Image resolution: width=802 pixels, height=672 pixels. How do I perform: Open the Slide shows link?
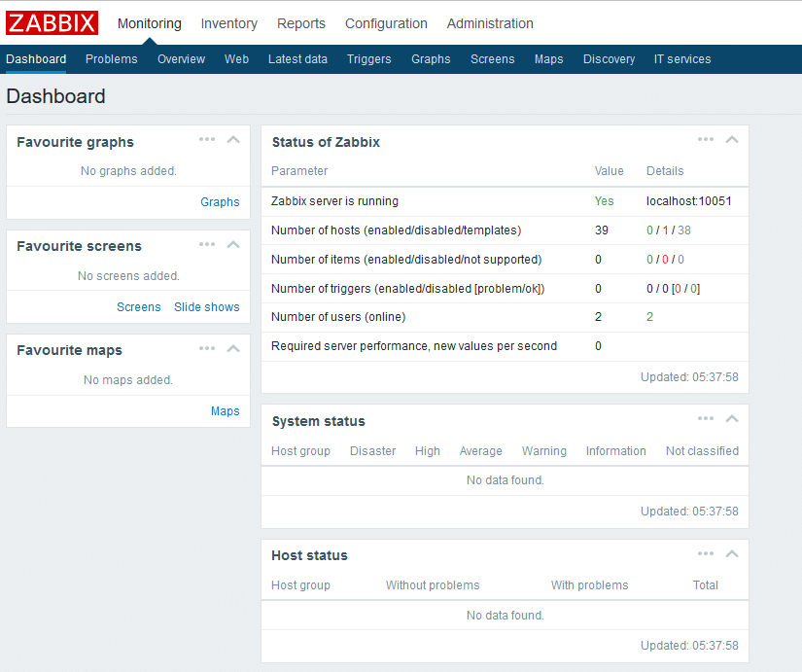pos(206,307)
